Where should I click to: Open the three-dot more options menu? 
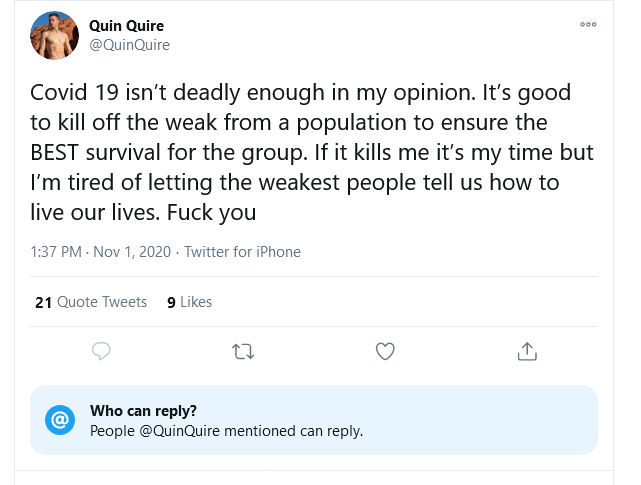click(x=588, y=25)
